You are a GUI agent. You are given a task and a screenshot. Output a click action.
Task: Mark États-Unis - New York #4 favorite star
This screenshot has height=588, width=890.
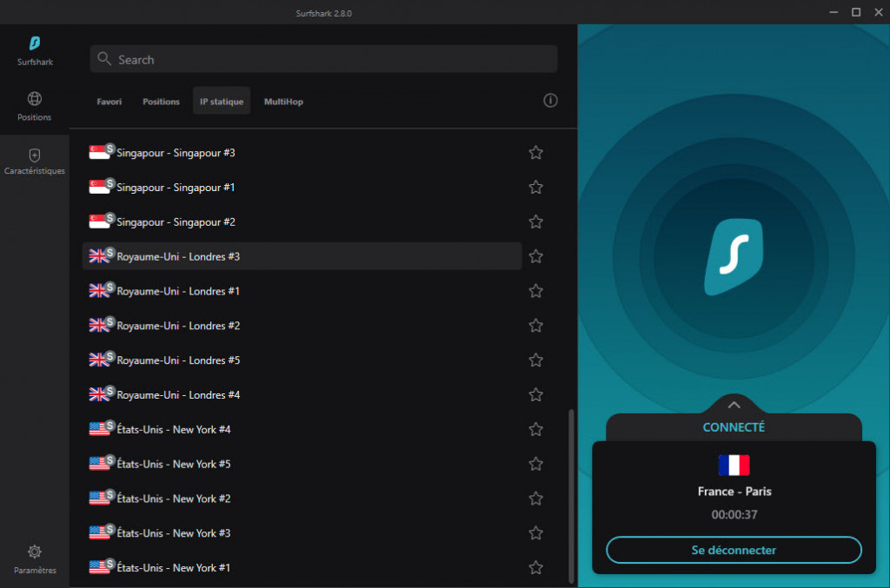click(x=535, y=429)
